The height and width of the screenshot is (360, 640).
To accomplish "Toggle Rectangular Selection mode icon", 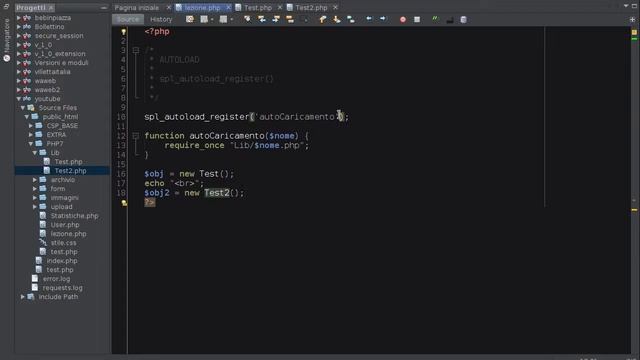I will point(305,19).
